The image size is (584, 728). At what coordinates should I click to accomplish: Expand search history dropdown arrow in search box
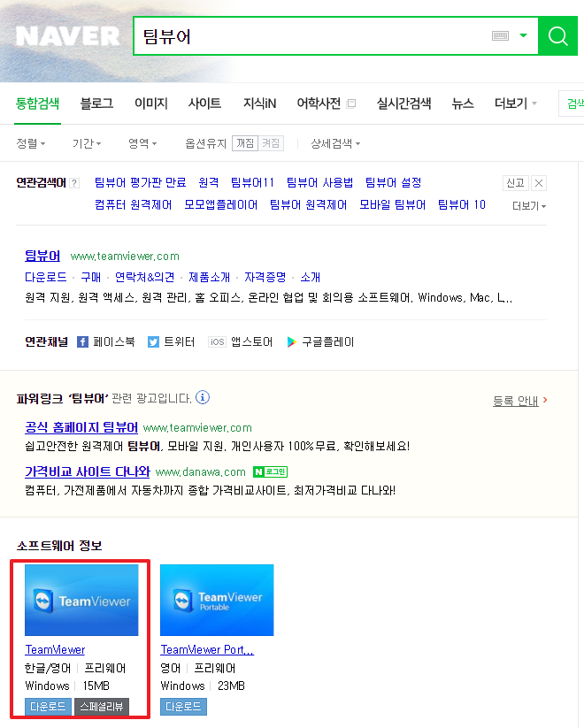(523, 35)
